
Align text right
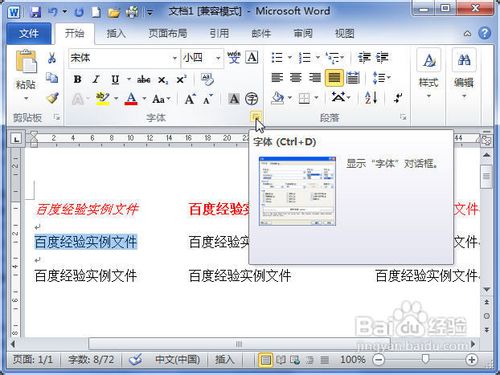coord(315,78)
